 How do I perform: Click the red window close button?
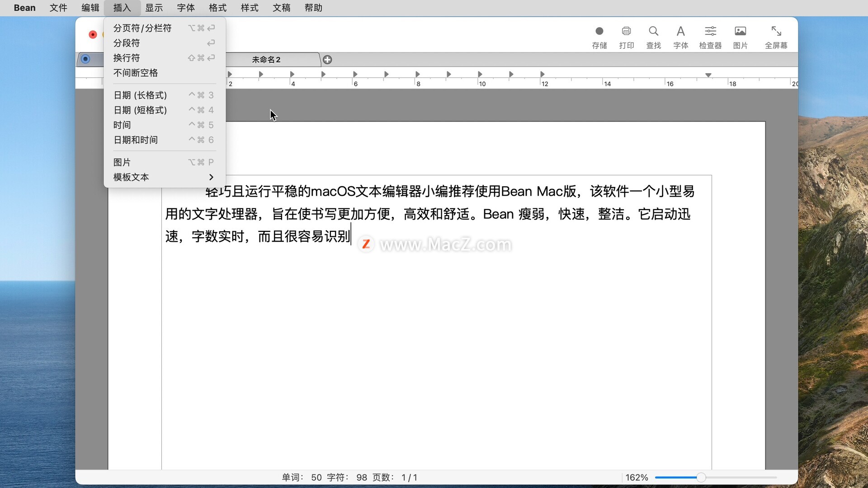pyautogui.click(x=93, y=35)
